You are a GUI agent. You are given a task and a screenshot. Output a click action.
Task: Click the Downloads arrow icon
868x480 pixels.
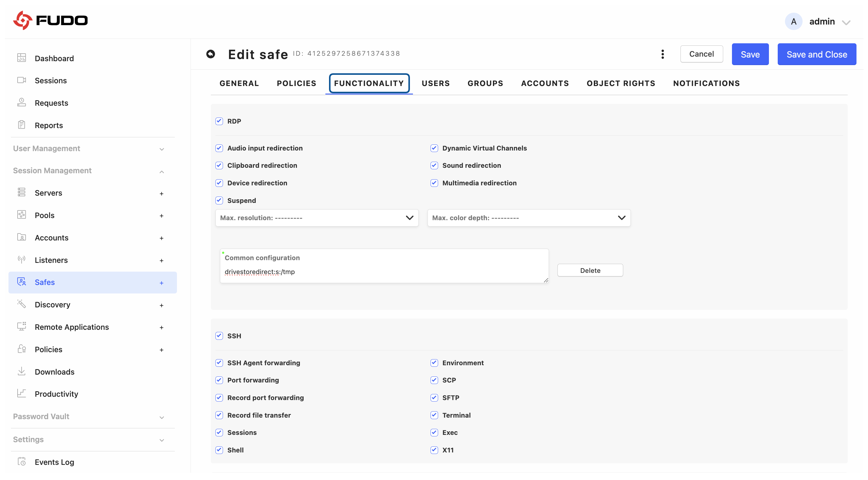(x=22, y=371)
